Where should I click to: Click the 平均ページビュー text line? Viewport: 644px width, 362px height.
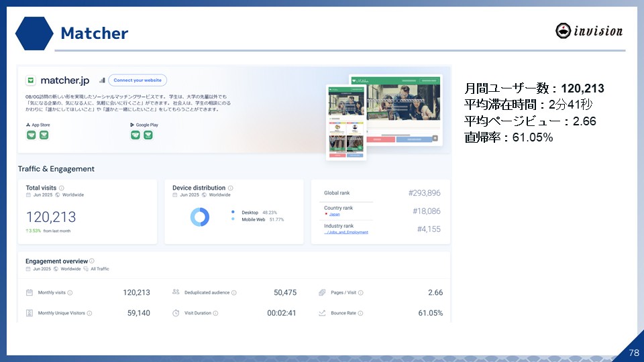pos(530,121)
